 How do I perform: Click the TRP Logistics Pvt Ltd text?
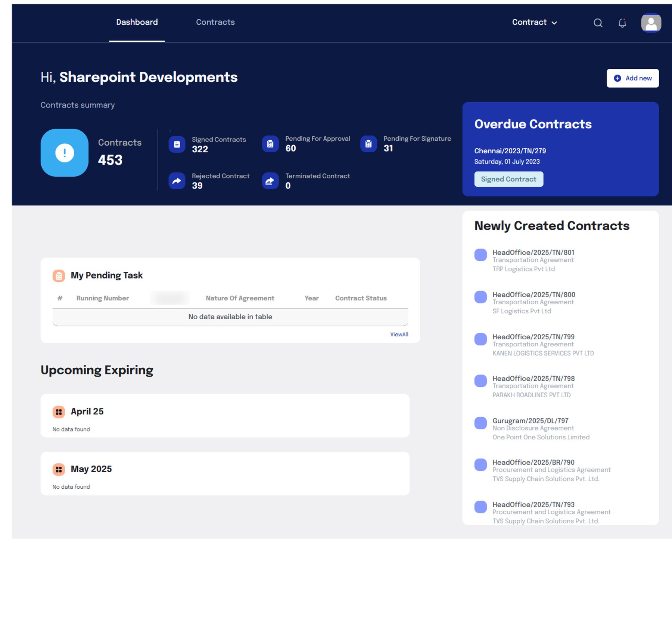pyautogui.click(x=523, y=269)
